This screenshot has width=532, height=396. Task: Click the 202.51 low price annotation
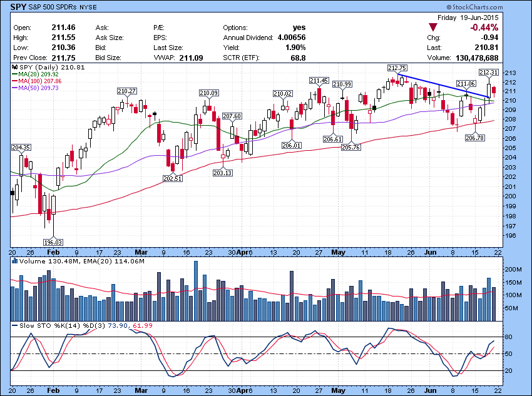tap(172, 178)
